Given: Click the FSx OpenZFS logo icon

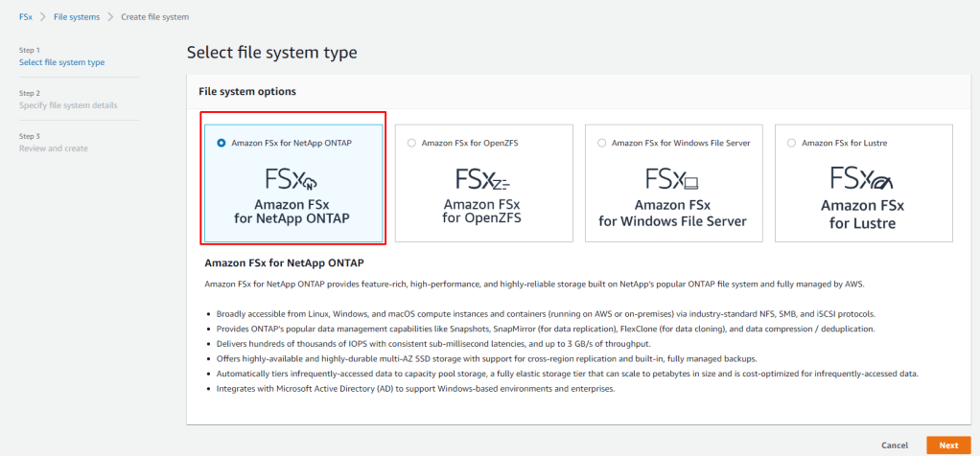Looking at the screenshot, I should pyautogui.click(x=482, y=179).
